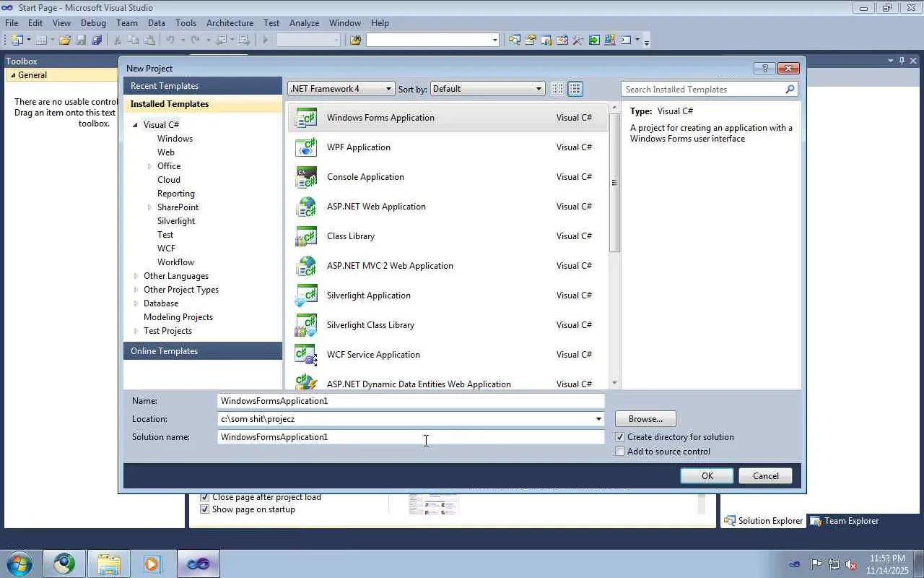The width and height of the screenshot is (924, 578).
Task: Click the Solution name input field
Action: pos(411,437)
